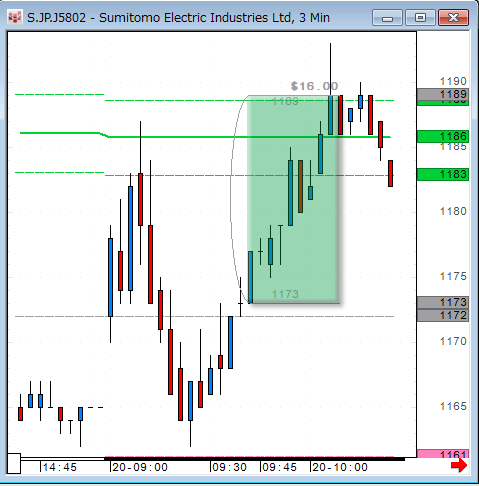
Task: Select the green 1186 price label
Action: (x=443, y=136)
